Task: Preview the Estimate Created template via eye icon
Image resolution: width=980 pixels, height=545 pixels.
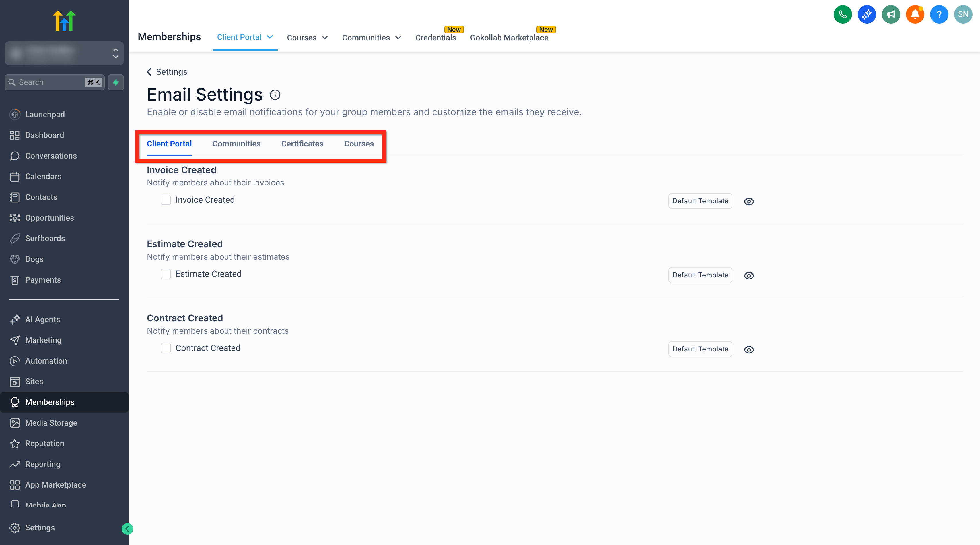Action: [749, 275]
